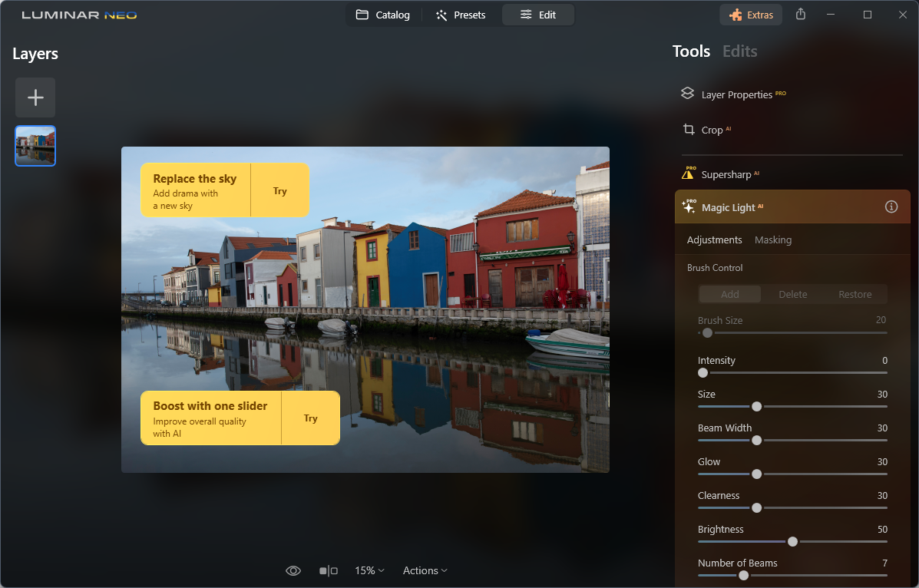Toggle original preview with eye icon
Screen dimensions: 919x588
(293, 570)
